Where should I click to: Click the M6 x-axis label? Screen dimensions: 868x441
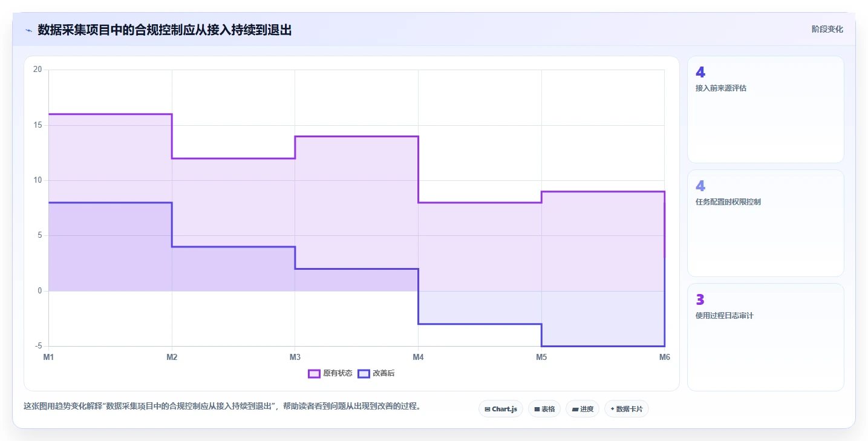pyautogui.click(x=664, y=358)
